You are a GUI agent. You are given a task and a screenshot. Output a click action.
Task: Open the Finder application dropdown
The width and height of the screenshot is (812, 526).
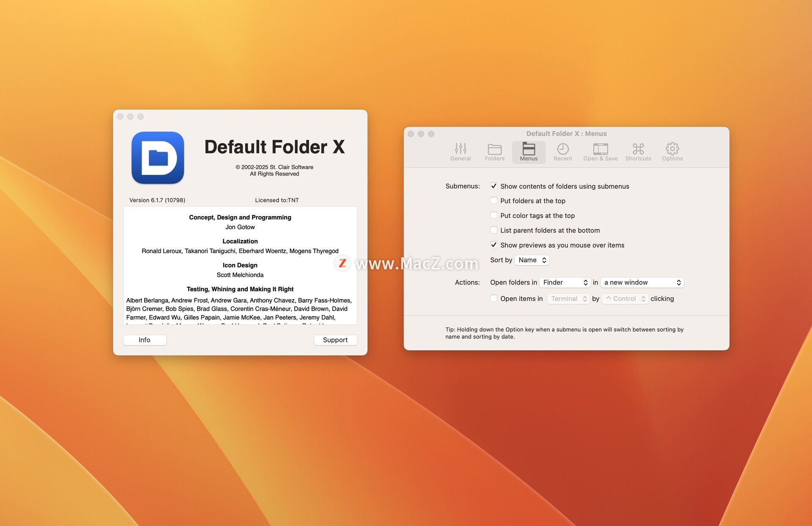click(x=565, y=282)
